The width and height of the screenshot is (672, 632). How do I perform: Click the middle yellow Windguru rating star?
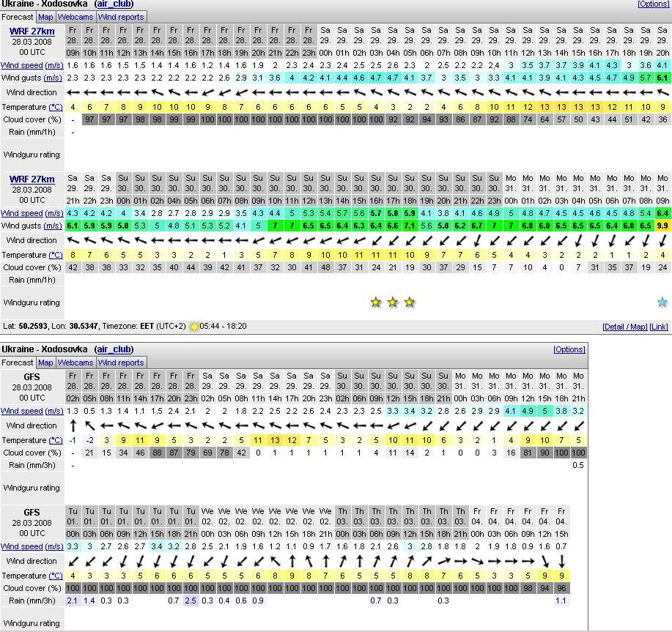click(393, 302)
